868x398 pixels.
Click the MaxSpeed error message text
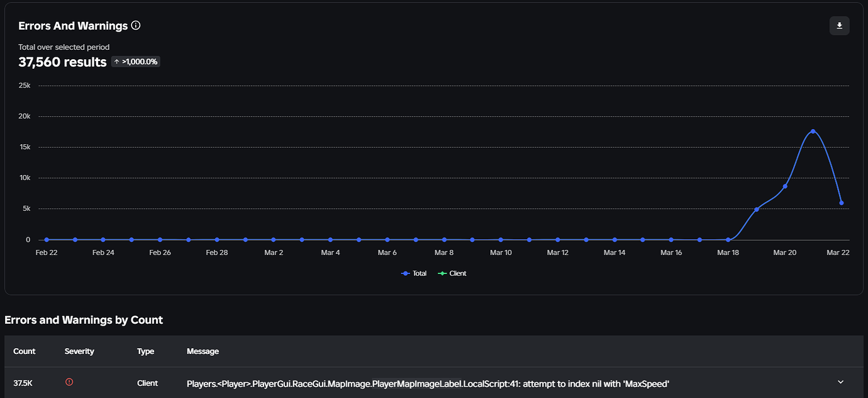tap(428, 384)
